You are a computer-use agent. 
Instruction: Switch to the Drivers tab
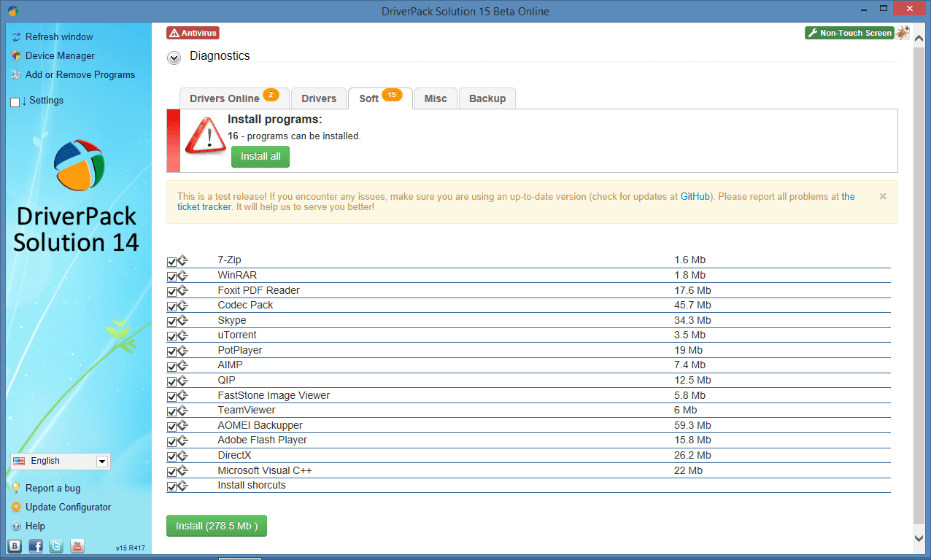coord(319,98)
